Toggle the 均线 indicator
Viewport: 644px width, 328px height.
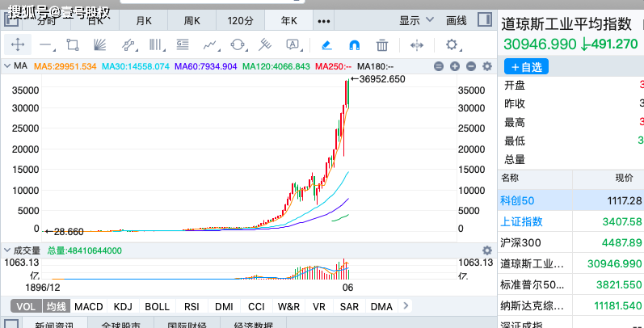point(56,306)
